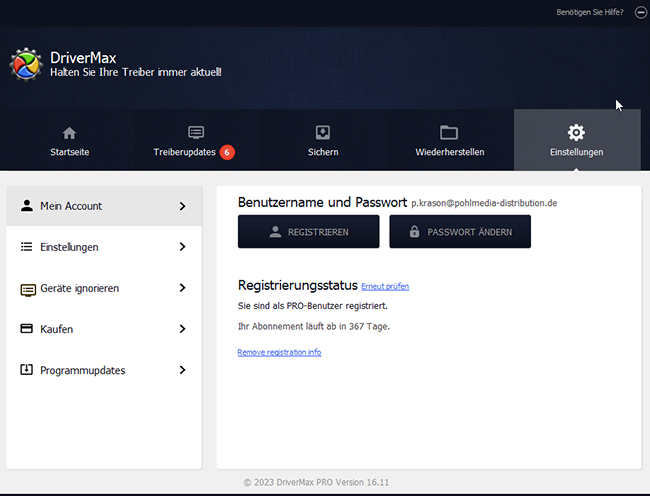Expand the Geräte ignorieren chevron arrow

[x=182, y=288]
